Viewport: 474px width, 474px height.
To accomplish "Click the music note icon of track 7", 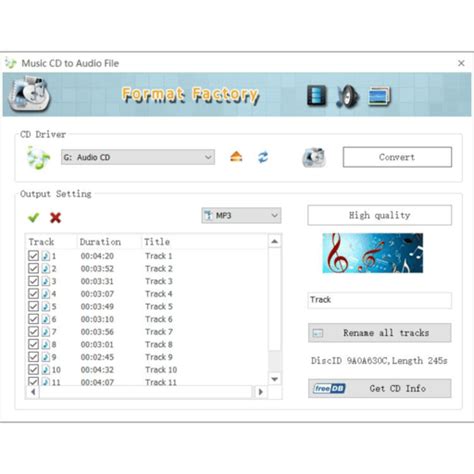I will coord(46,332).
